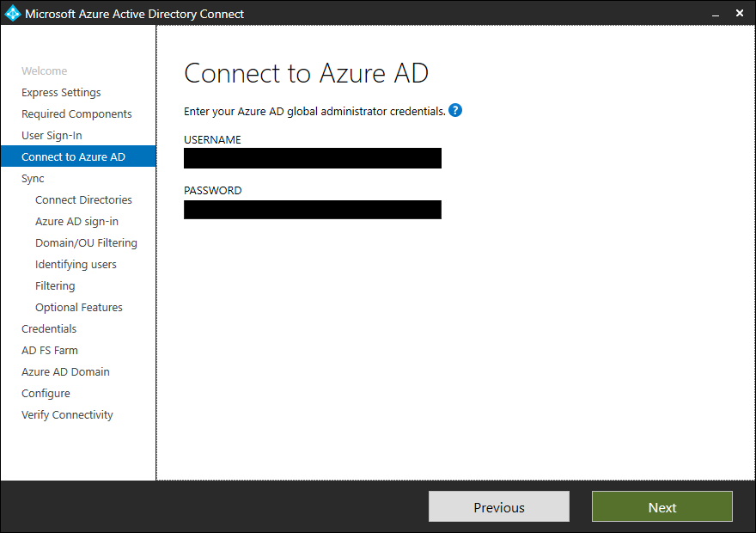The image size is (756, 533).
Task: Select Identifying users sub-step
Action: [76, 264]
